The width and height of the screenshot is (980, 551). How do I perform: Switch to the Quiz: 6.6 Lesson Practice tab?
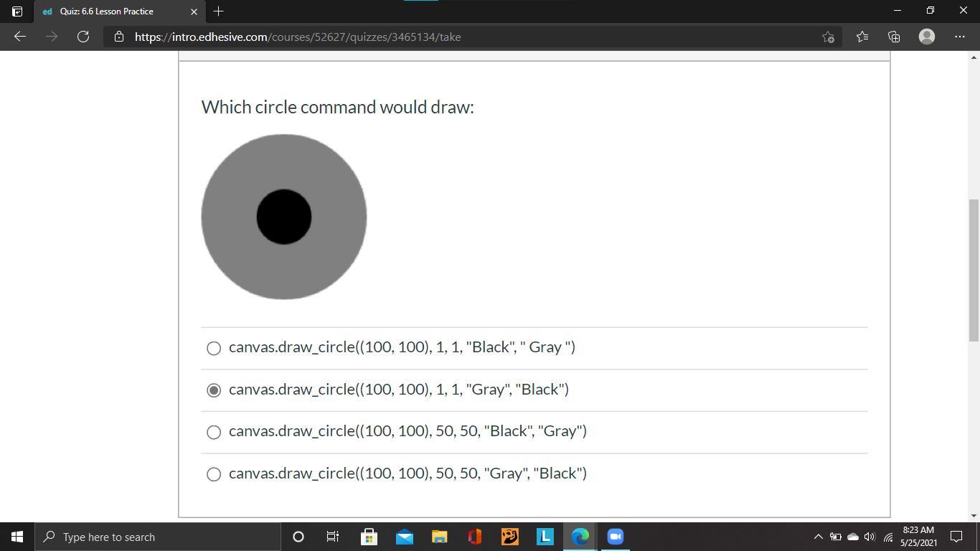[119, 11]
